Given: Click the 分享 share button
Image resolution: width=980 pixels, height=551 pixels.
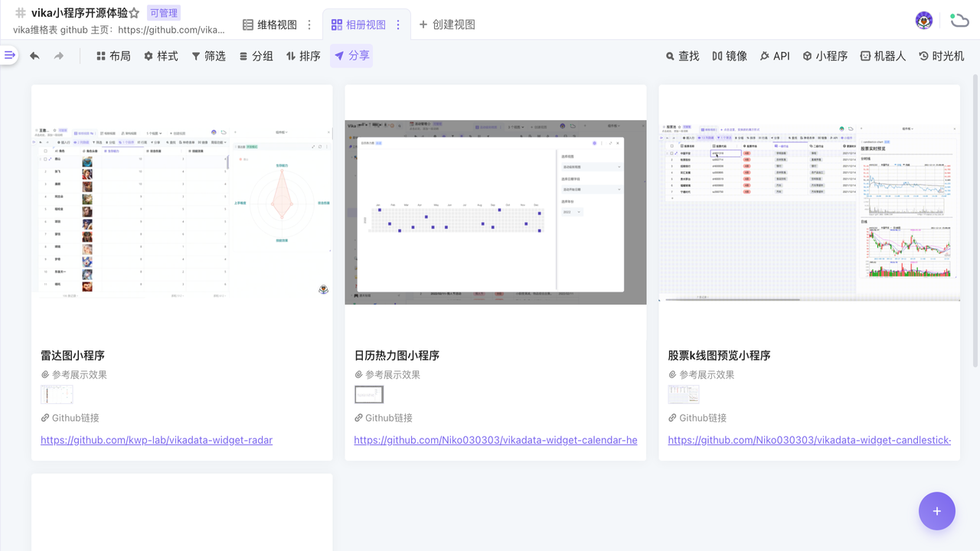Looking at the screenshot, I should pyautogui.click(x=351, y=56).
